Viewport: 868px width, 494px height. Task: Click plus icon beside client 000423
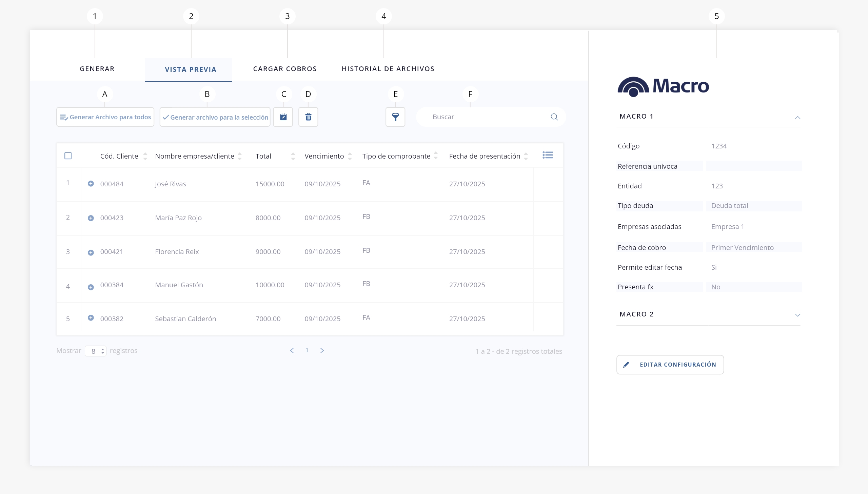pos(91,218)
